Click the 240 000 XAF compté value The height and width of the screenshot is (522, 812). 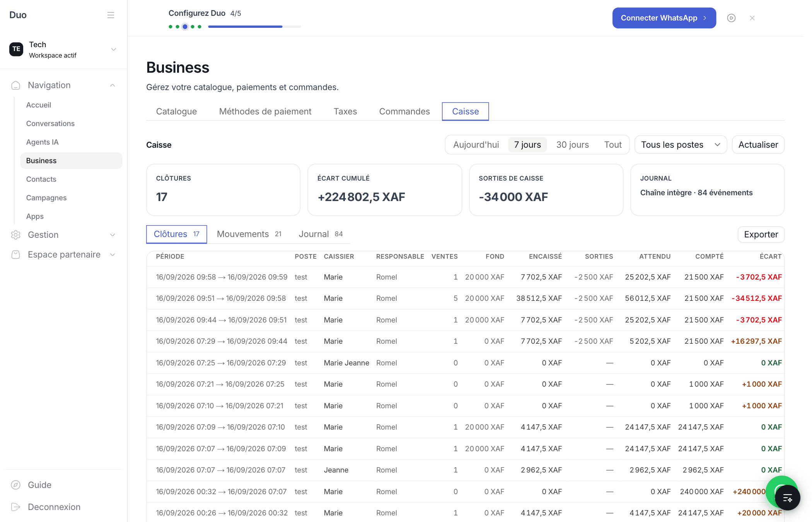[x=702, y=492]
